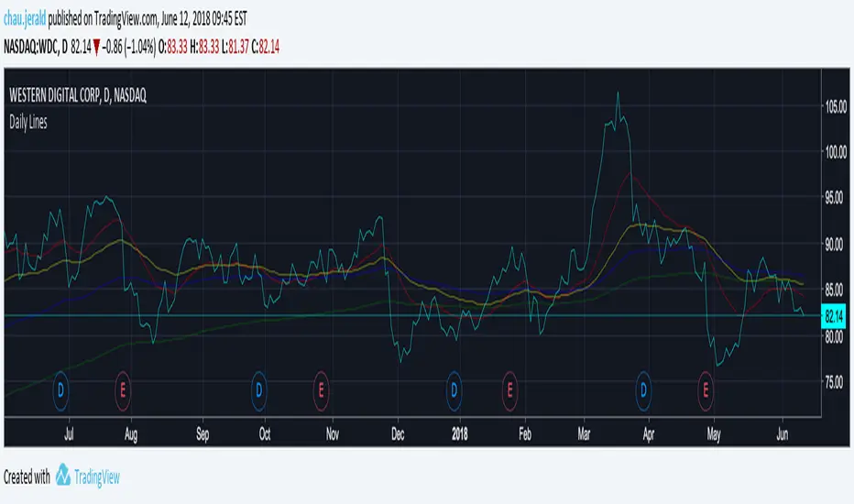The width and height of the screenshot is (854, 504).
Task: Click the current price label 82.14
Action: (833, 316)
